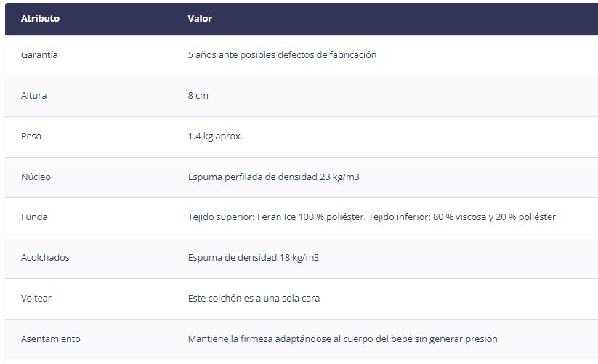The height and width of the screenshot is (364, 598).
Task: Select the Altura row label
Action: click(x=33, y=95)
